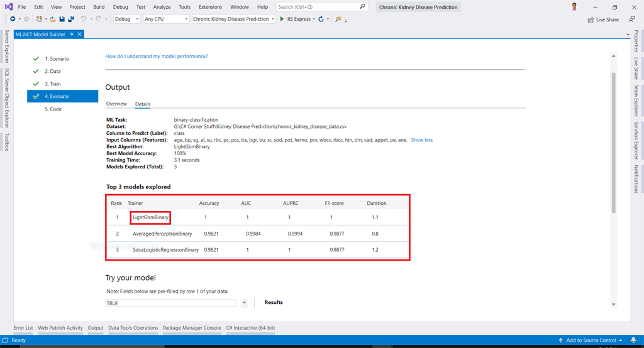Screen dimensions: 644x348
Task: Open the File menu
Action: tap(22, 6)
